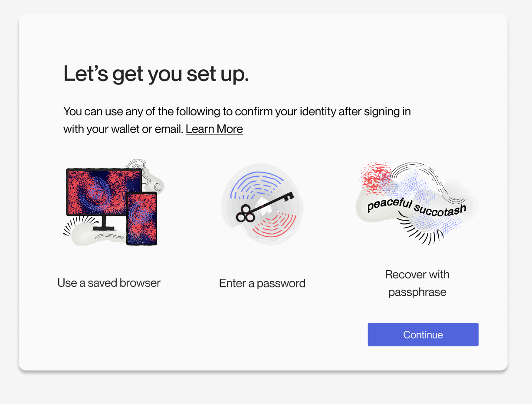Select the peaceful succotash passphrase illustration
The image size is (532, 404).
click(417, 204)
